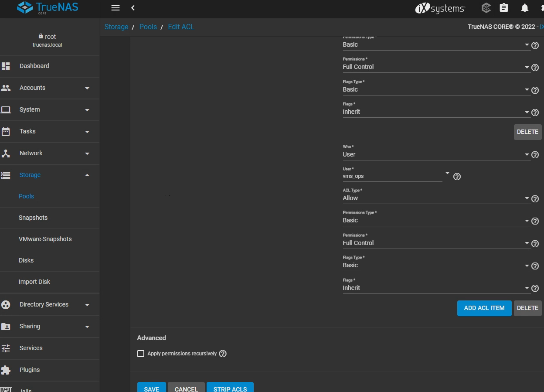Show help for Apply permissions recursively
The height and width of the screenshot is (392, 544).
(x=223, y=354)
